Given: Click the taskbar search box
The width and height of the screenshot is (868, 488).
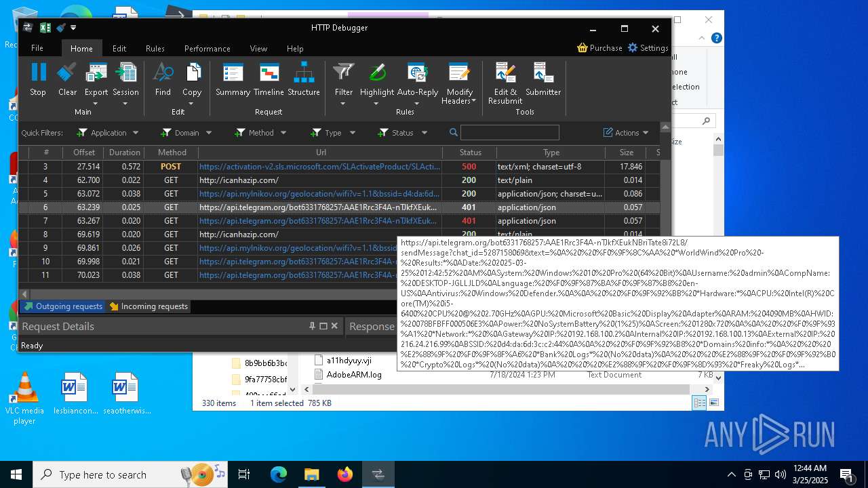Looking at the screenshot, I should click(x=130, y=474).
